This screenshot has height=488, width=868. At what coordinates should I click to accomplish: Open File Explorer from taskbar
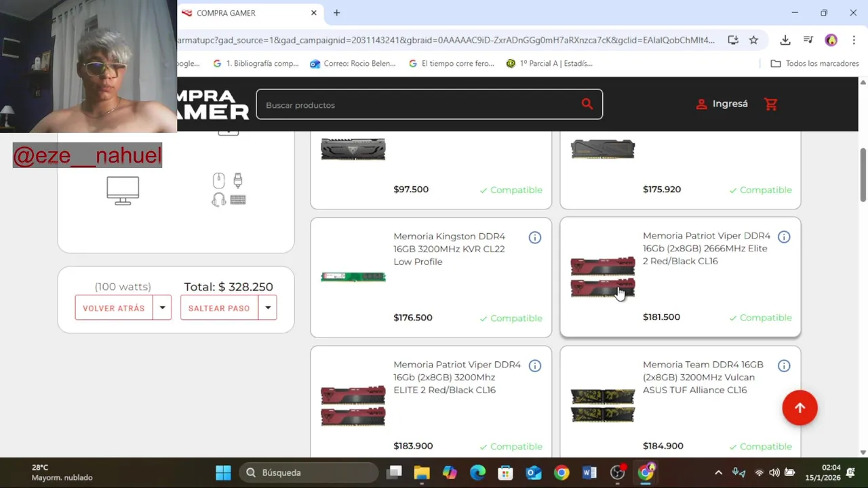pos(422,472)
